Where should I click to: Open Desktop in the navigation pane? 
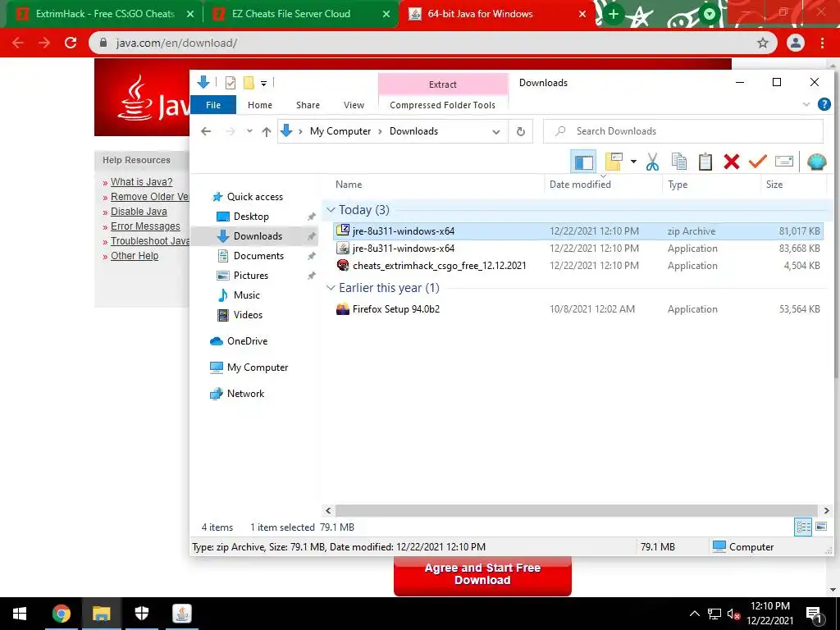(251, 217)
